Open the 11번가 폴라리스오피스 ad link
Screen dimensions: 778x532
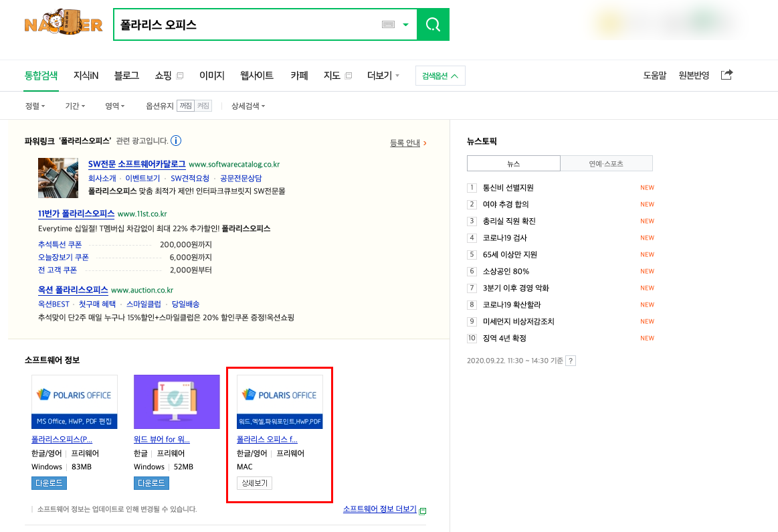coord(76,213)
